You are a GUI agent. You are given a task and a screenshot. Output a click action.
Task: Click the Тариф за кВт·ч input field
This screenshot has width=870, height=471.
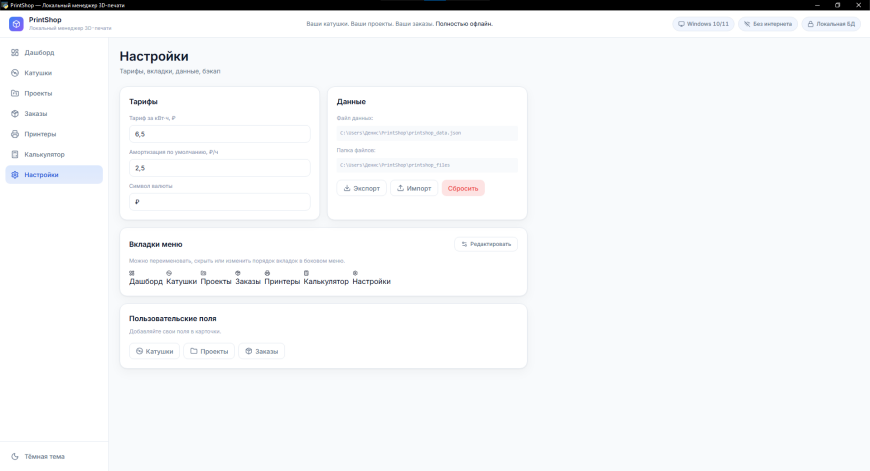[220, 134]
